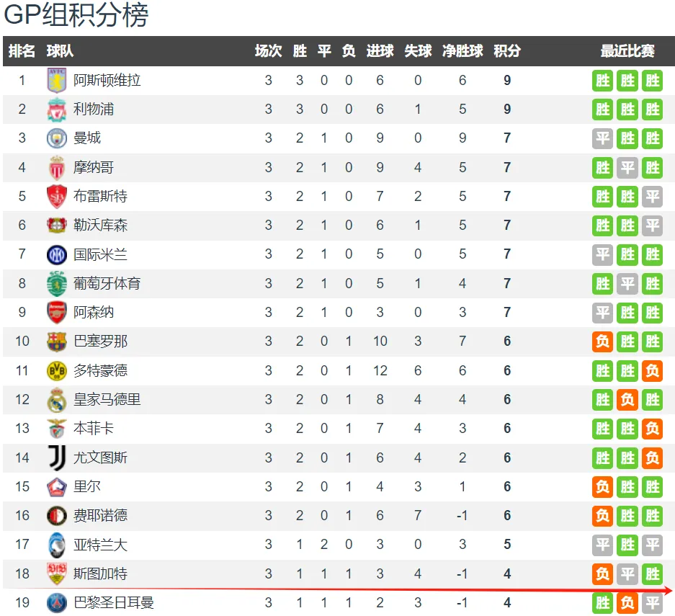This screenshot has width=675, height=616.
Task: Click Real Madrid's orange 负 result badge
Action: (x=627, y=400)
